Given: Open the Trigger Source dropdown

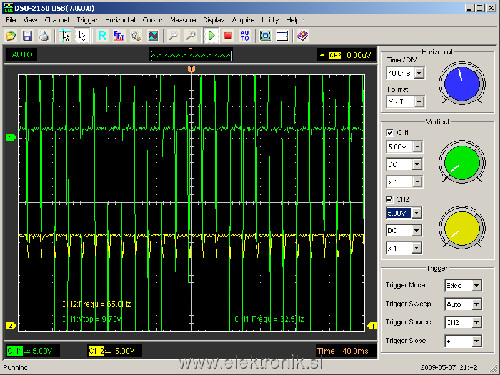Looking at the screenshot, I should click(477, 322).
